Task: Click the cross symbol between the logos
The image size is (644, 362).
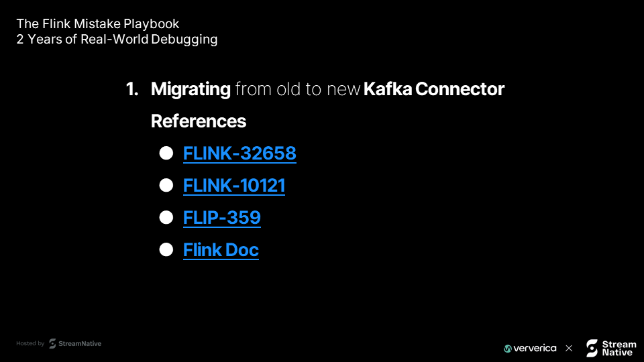Action: pyautogui.click(x=569, y=348)
